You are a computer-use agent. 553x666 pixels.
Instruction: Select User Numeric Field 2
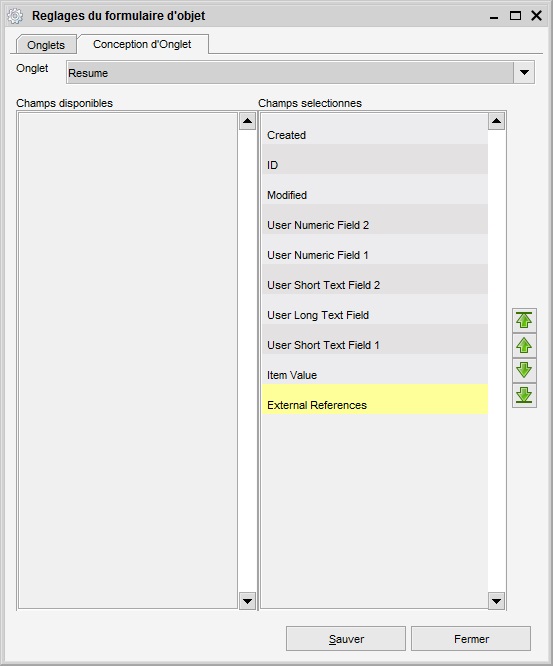click(x=375, y=219)
